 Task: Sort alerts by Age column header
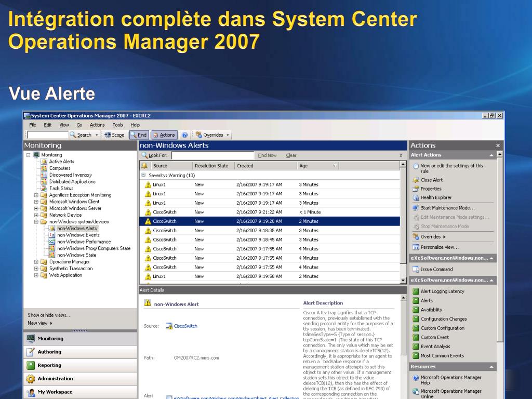click(317, 166)
